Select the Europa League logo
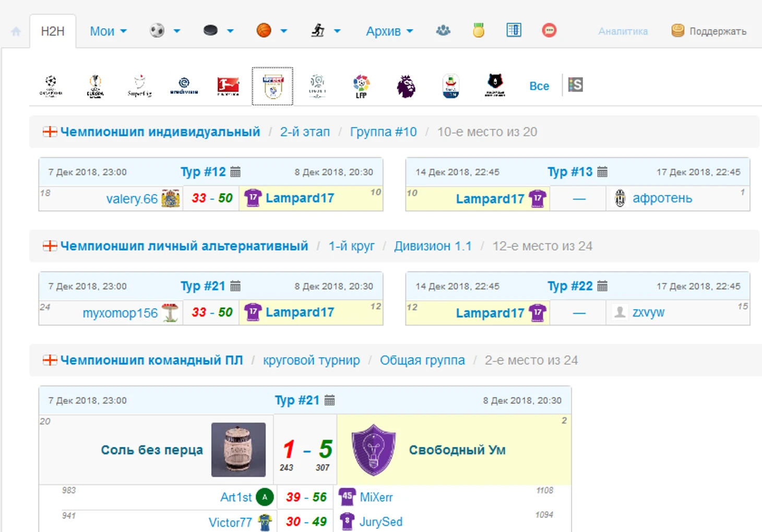The width and height of the screenshot is (762, 532). click(x=95, y=86)
